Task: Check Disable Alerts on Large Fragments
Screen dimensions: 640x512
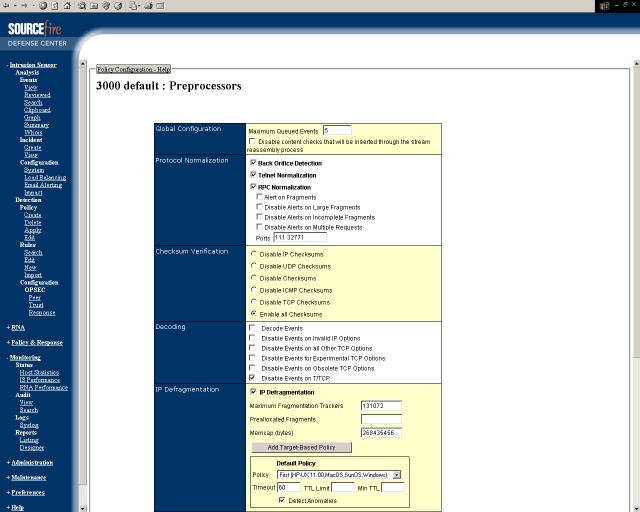Action: (259, 207)
